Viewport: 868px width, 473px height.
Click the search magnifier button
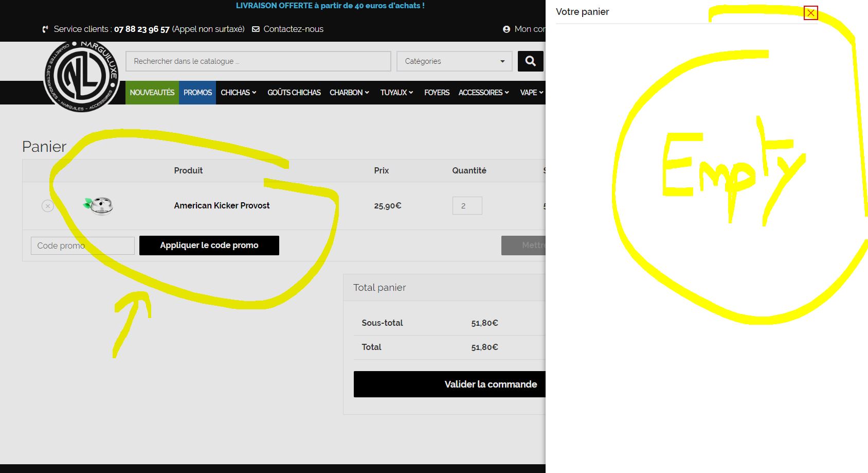(530, 61)
